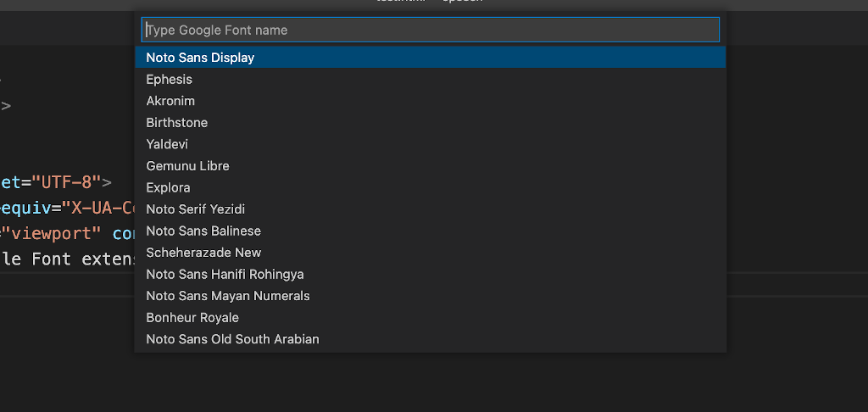The width and height of the screenshot is (868, 412).
Task: Select Bonheur Royale font
Action: [430, 317]
